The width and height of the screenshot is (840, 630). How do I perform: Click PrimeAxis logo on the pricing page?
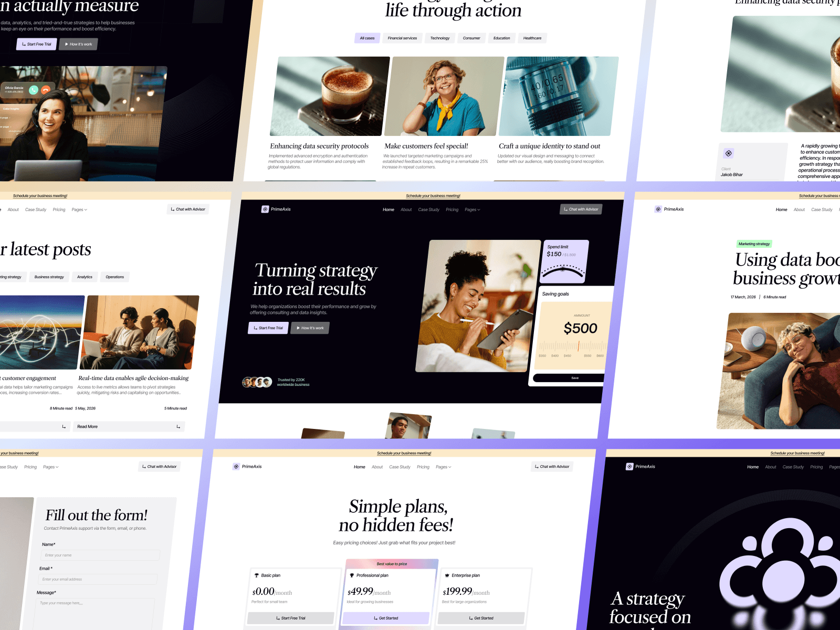[x=247, y=466]
